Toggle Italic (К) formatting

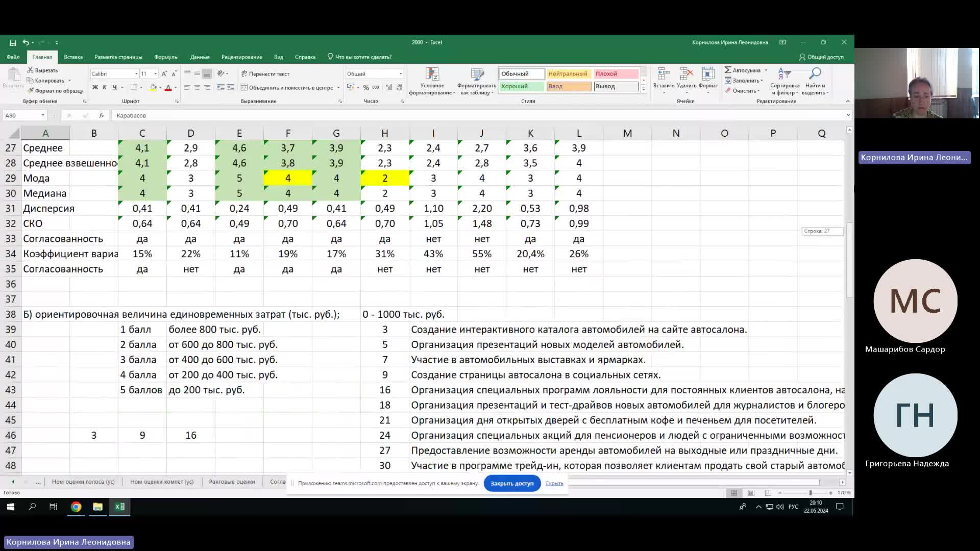pyautogui.click(x=105, y=88)
